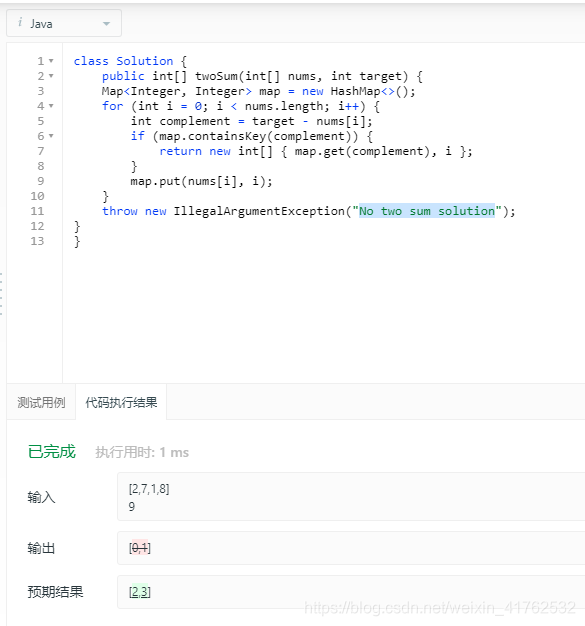Click 'map.put(nums[i], i);' code line

coord(201,182)
